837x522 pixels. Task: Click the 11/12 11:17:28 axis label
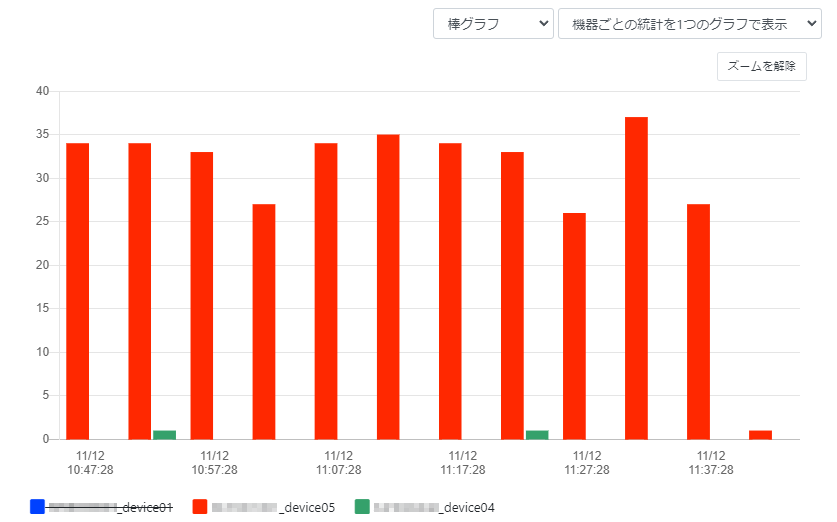[x=463, y=462]
